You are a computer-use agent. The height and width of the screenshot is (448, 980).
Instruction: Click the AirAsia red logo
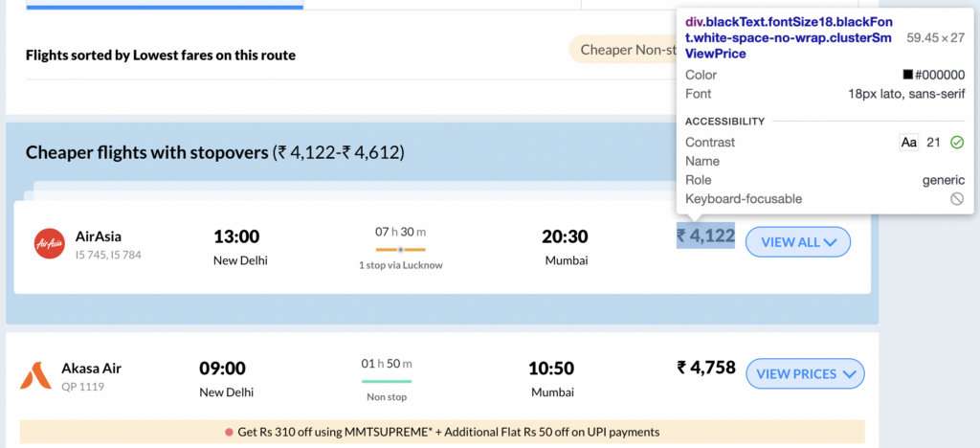pos(49,244)
